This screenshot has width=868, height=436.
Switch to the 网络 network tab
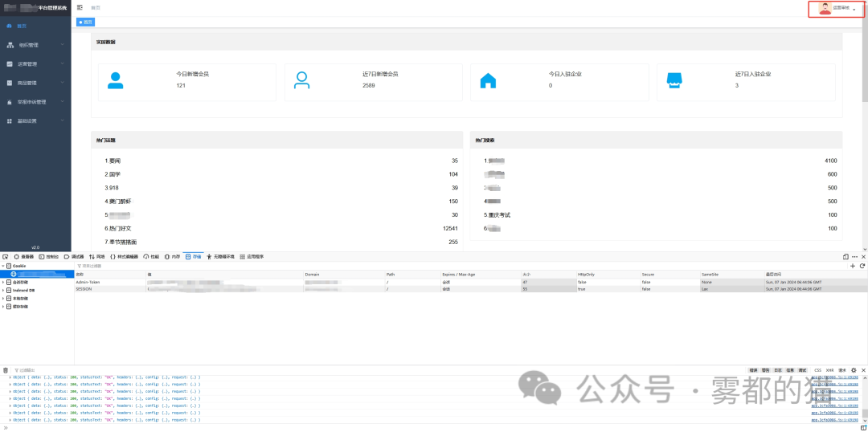(97, 257)
